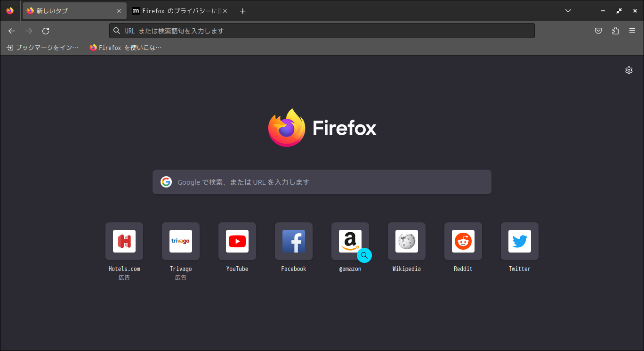Open the Facebook shortcut tile
644x351 pixels.
(294, 241)
